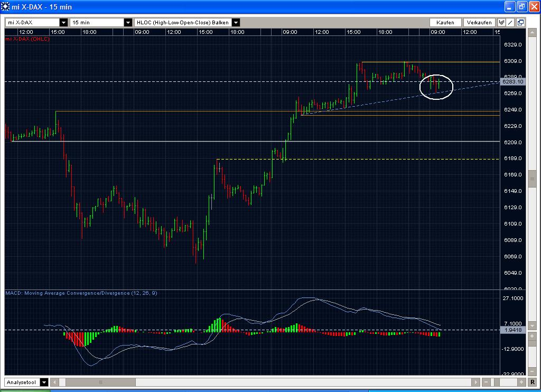Click the vertical price scrollbar thumb
Image resolution: width=541 pixels, height=392 pixels.
point(532,179)
